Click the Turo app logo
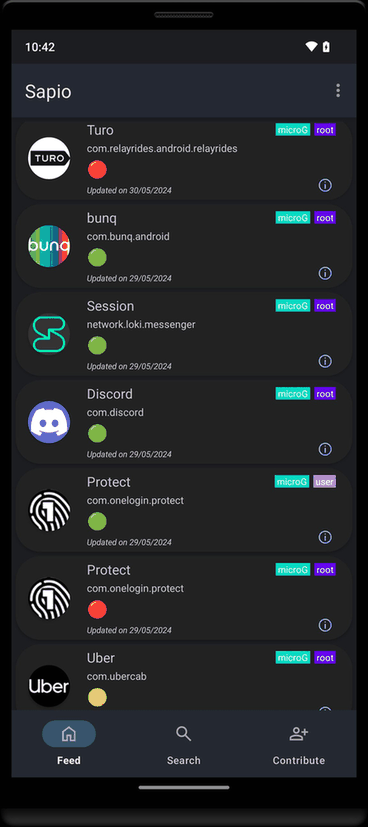The width and height of the screenshot is (368, 827). (x=49, y=158)
